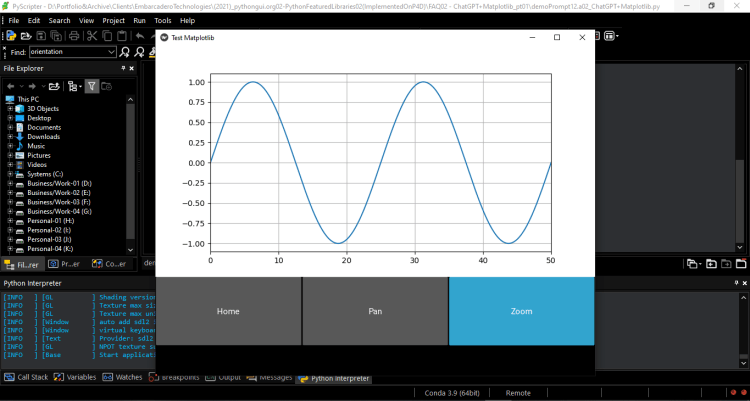
Task: Click the Home button in Test Matplotlib window
Action: point(228,311)
